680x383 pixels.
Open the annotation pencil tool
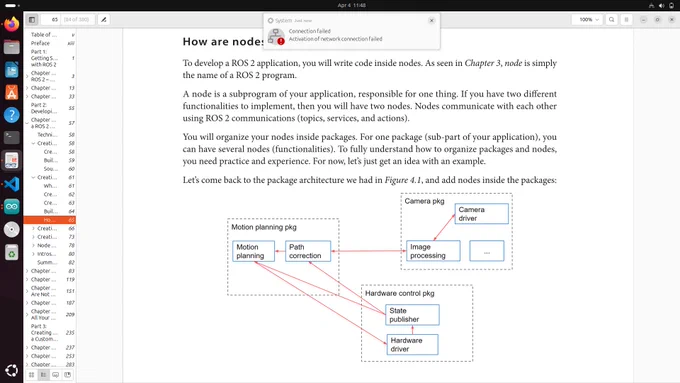point(104,20)
